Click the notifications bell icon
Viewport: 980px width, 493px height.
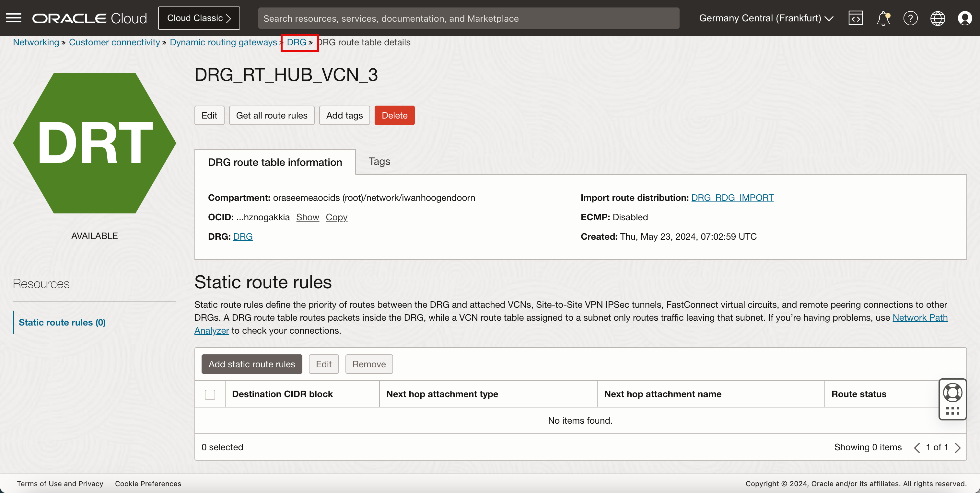point(884,18)
